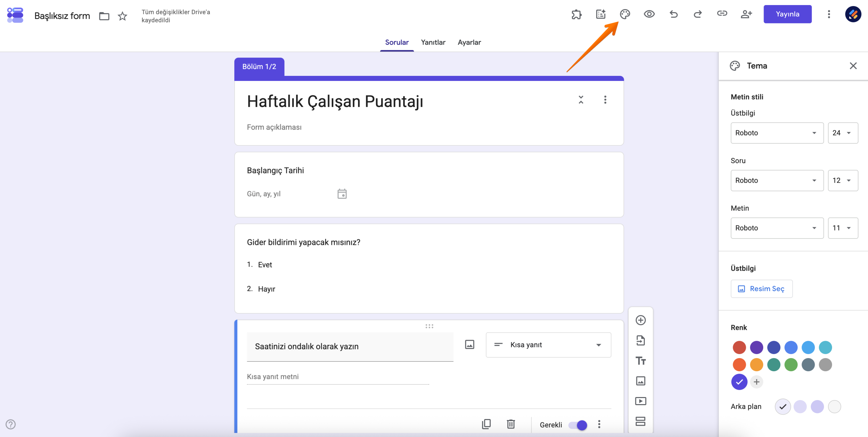Add image to the question title
Screen dimensions: 868x437
tap(470, 345)
